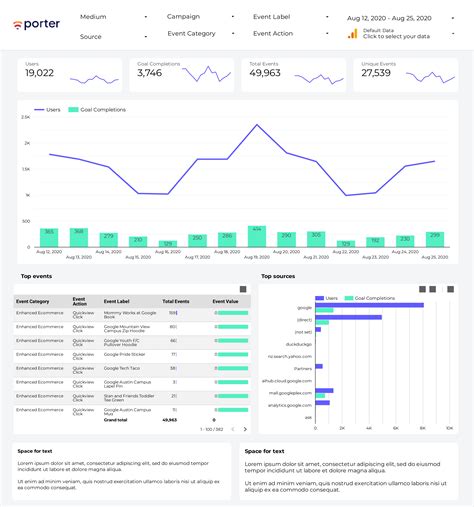Expand the Event Category filter dropdown
The image size is (474, 507).
click(201, 33)
